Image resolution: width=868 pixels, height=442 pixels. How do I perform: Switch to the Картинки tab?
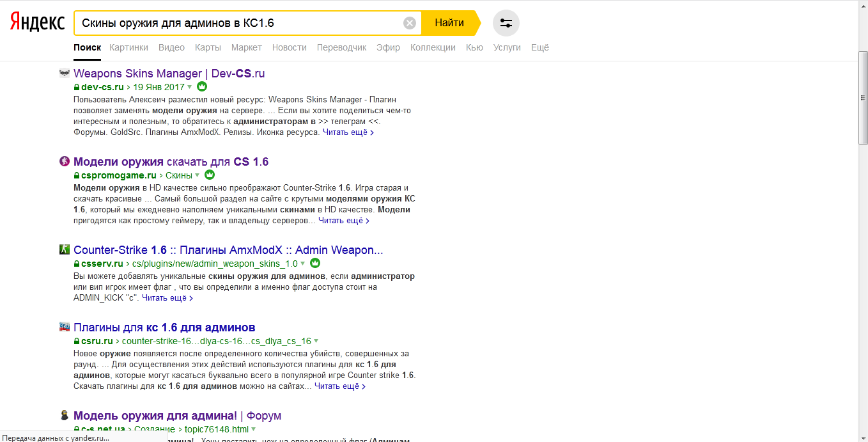click(128, 47)
